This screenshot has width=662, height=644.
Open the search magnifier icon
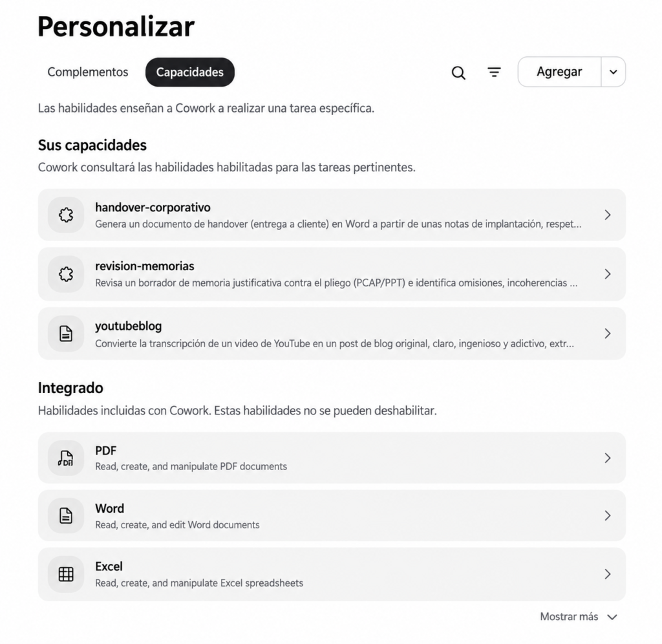pyautogui.click(x=458, y=72)
